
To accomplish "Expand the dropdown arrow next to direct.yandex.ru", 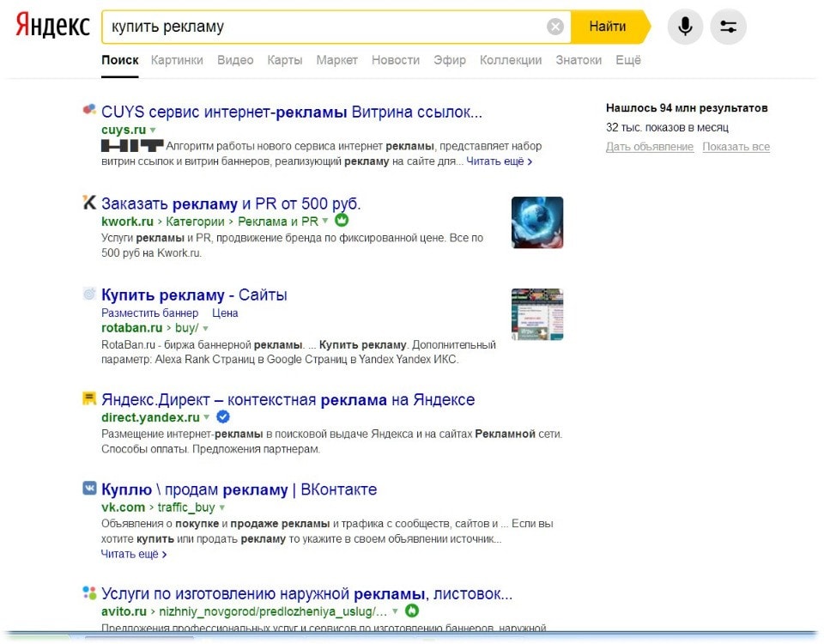I will click(207, 417).
